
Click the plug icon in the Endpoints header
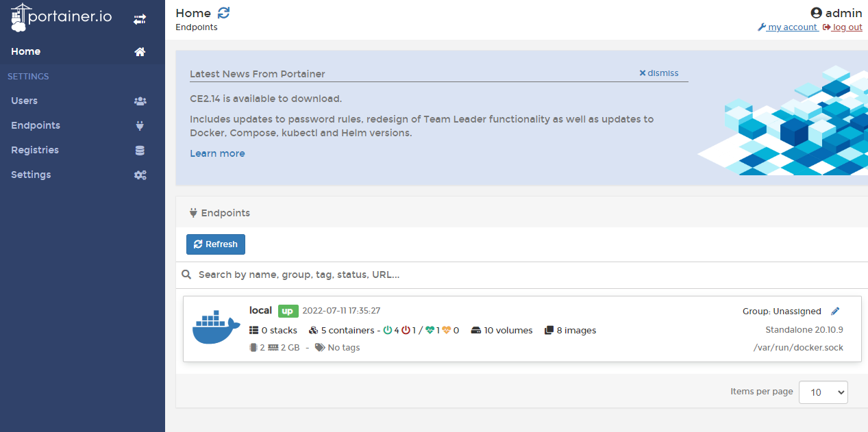coord(193,213)
